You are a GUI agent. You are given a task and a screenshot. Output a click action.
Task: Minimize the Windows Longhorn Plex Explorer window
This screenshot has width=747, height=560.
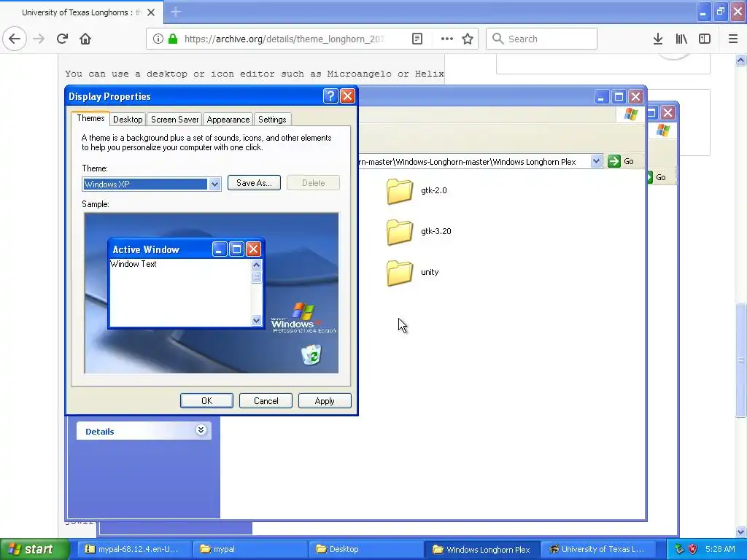[x=601, y=97]
